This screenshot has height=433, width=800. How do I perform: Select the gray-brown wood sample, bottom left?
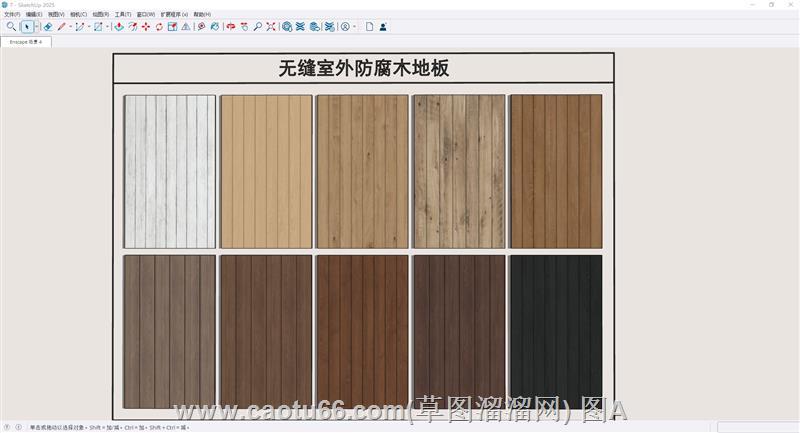(x=169, y=332)
